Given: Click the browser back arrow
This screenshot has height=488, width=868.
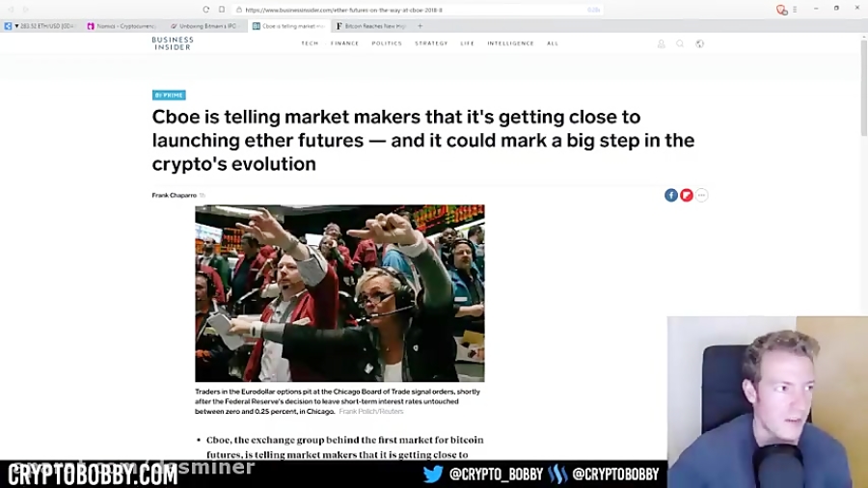Looking at the screenshot, I should point(11,10).
